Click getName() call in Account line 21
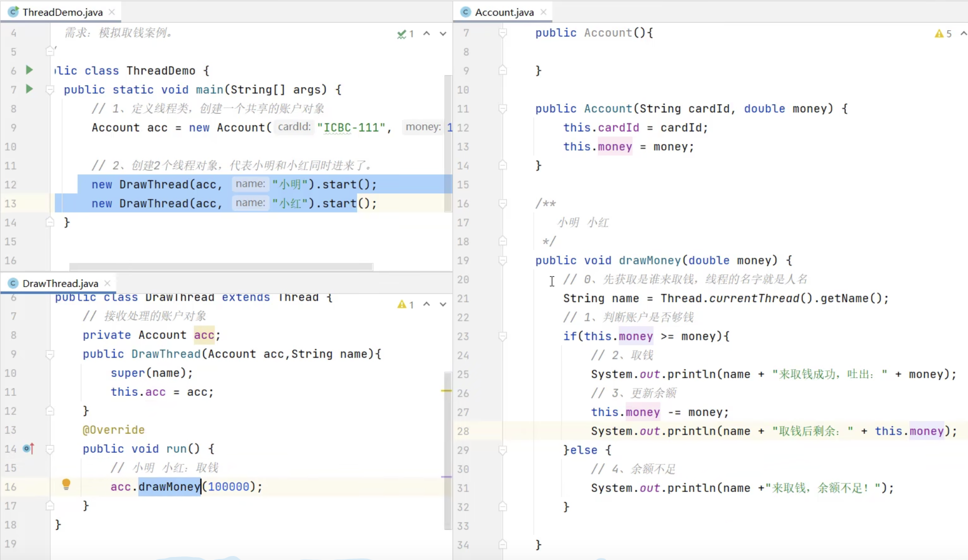The height and width of the screenshot is (560, 968). (851, 298)
